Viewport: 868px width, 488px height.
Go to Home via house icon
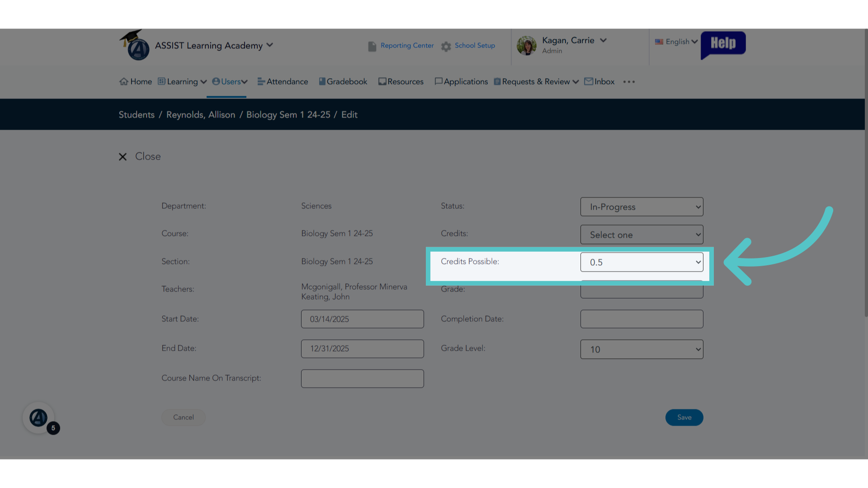(x=123, y=82)
